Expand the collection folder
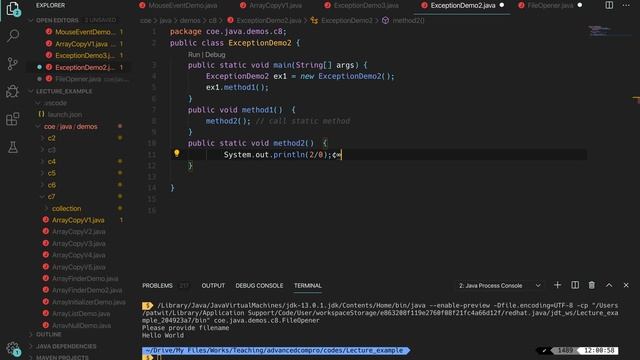This screenshot has width=640, height=360. [x=66, y=209]
